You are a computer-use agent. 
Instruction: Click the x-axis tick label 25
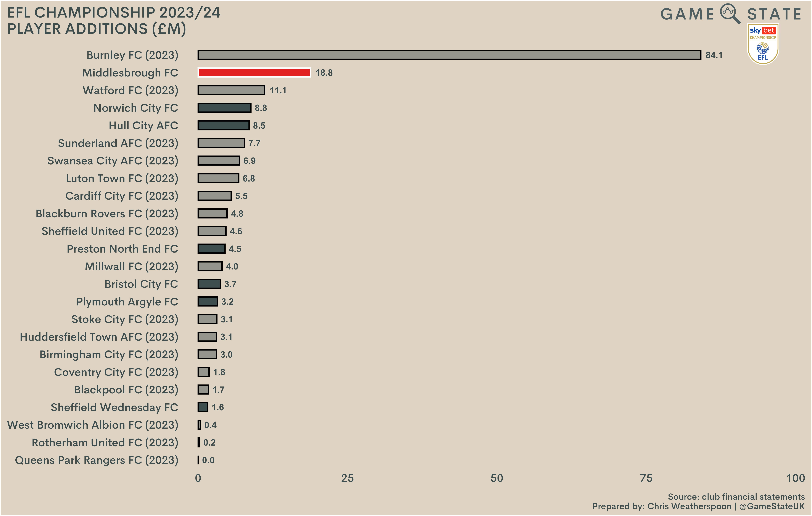347,478
